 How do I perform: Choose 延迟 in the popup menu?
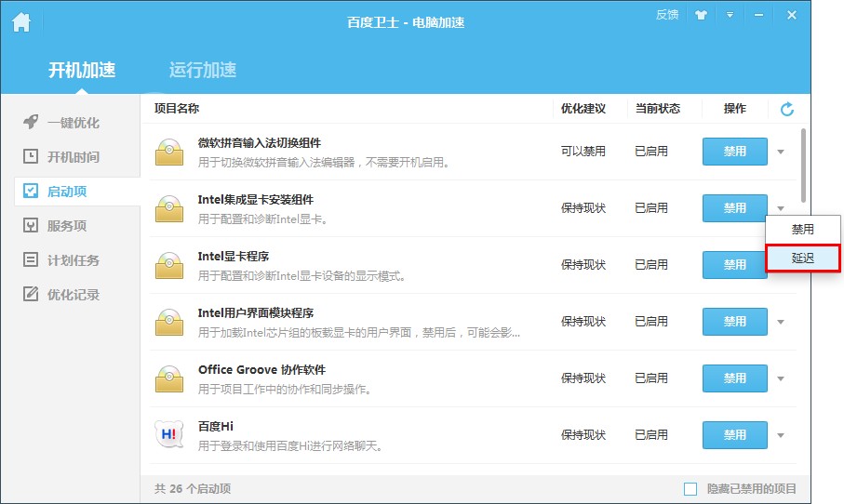point(802,259)
